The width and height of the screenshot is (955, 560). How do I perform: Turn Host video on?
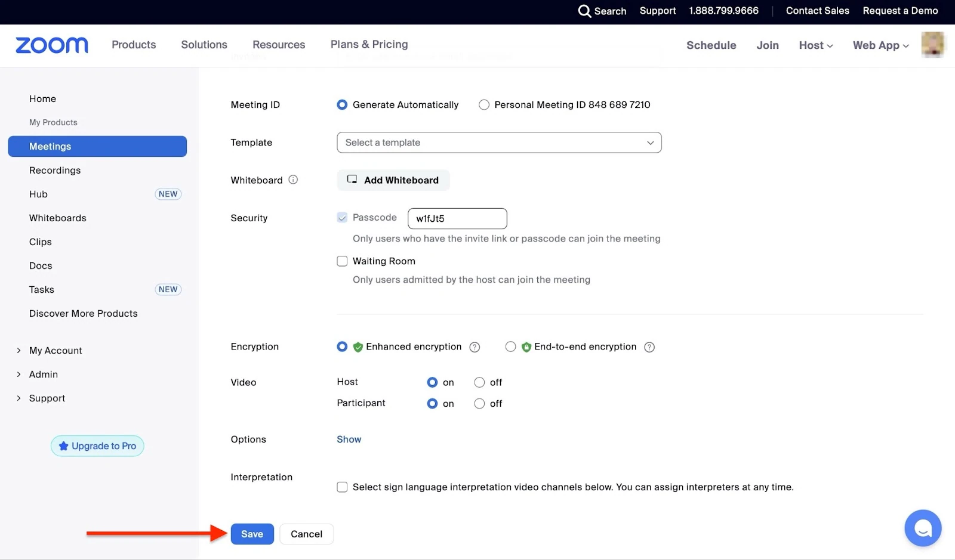(x=432, y=382)
